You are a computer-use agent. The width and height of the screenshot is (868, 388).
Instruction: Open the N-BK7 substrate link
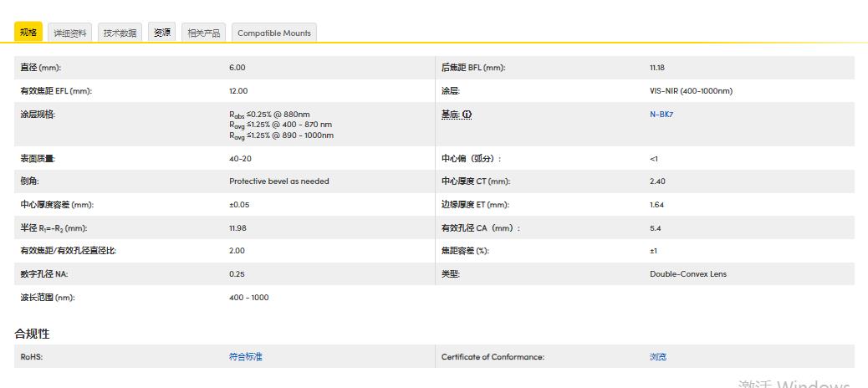point(661,114)
